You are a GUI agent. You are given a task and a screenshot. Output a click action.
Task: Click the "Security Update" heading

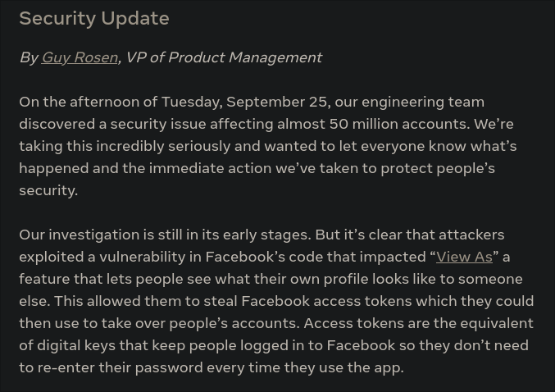pyautogui.click(x=94, y=18)
